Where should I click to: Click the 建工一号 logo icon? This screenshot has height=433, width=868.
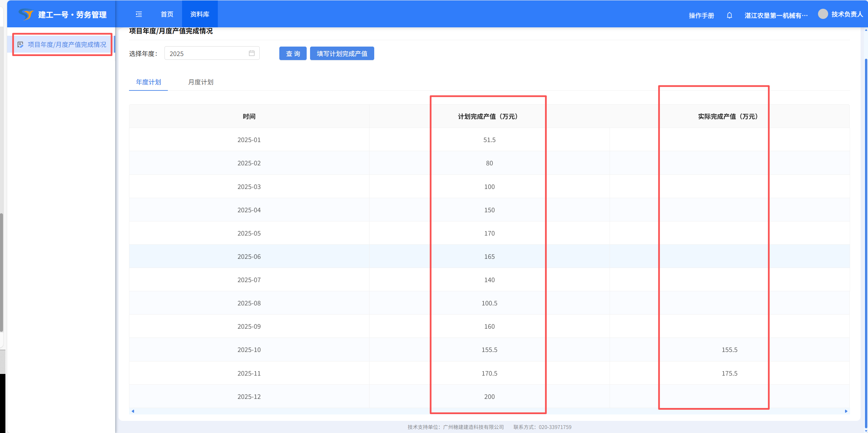click(26, 14)
